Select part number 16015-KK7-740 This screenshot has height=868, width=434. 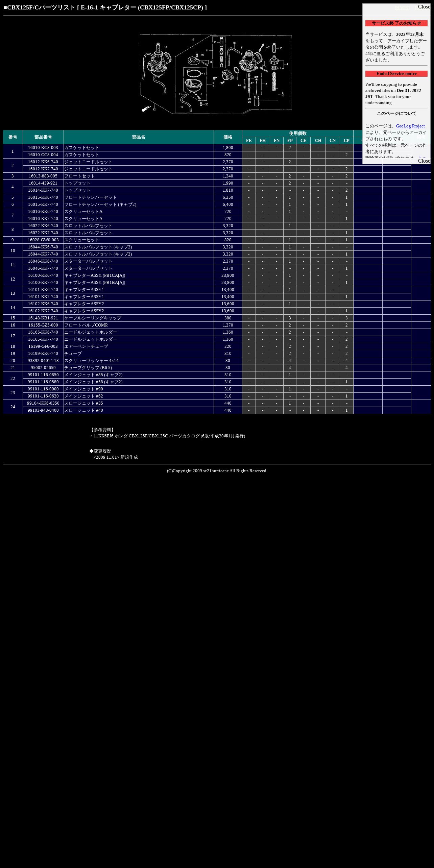43,204
